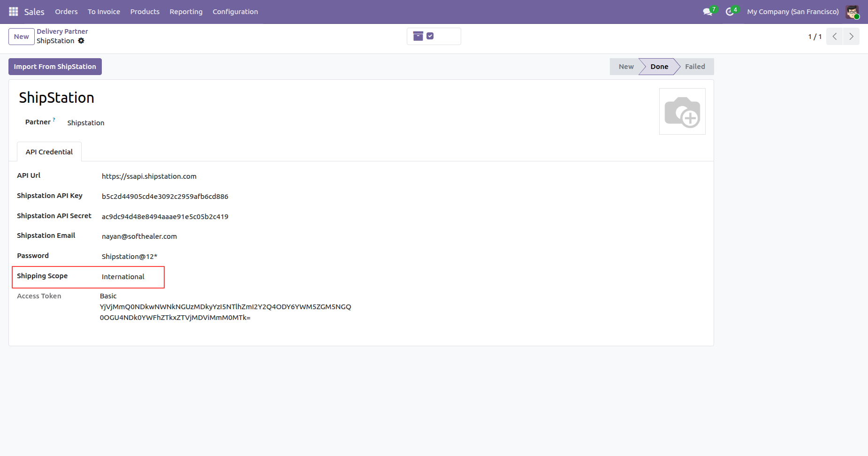Open the Configuration menu
Image resolution: width=868 pixels, height=456 pixels.
tap(235, 12)
